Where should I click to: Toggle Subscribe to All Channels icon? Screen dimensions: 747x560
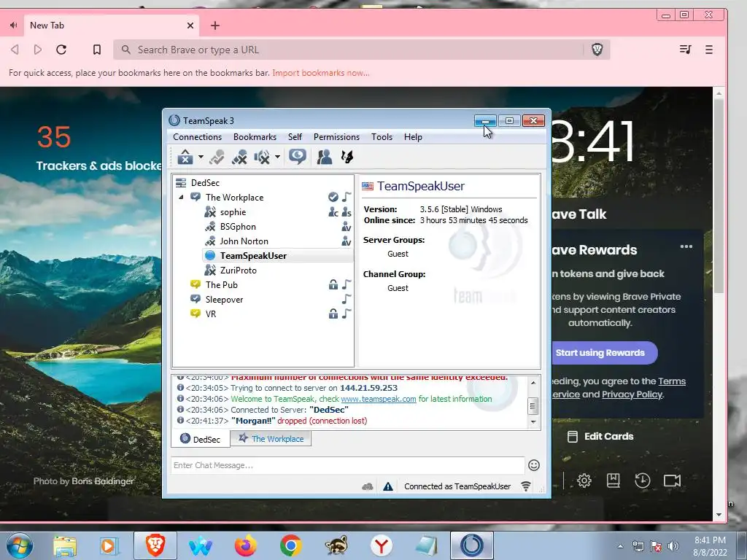pyautogui.click(x=298, y=157)
